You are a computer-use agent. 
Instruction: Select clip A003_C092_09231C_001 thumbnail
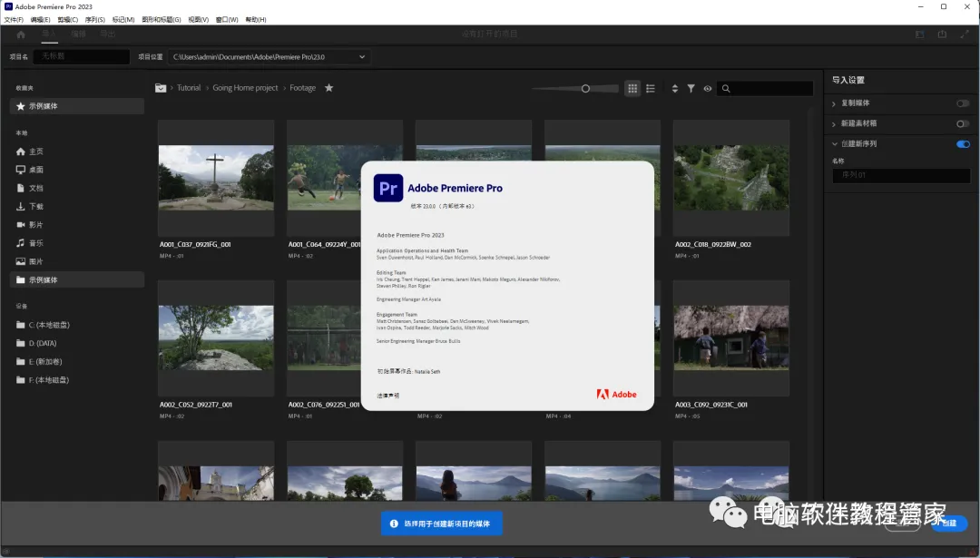(731, 338)
